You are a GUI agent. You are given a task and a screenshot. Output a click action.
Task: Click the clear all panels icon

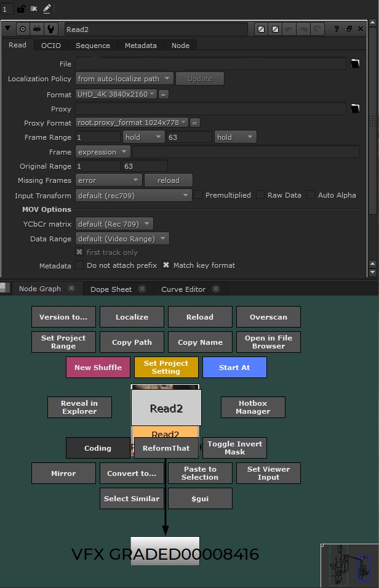[34, 9]
